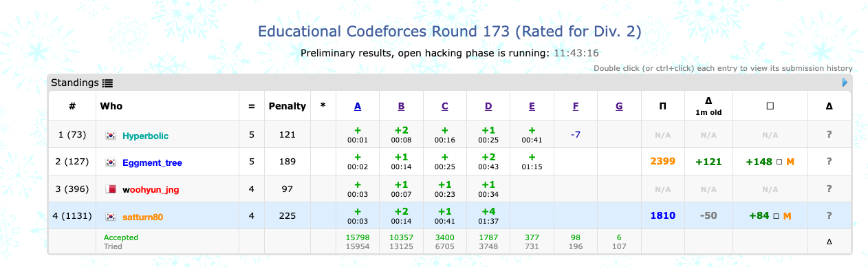
Task: Click Eggment_tree's rating 2399
Action: tap(662, 162)
